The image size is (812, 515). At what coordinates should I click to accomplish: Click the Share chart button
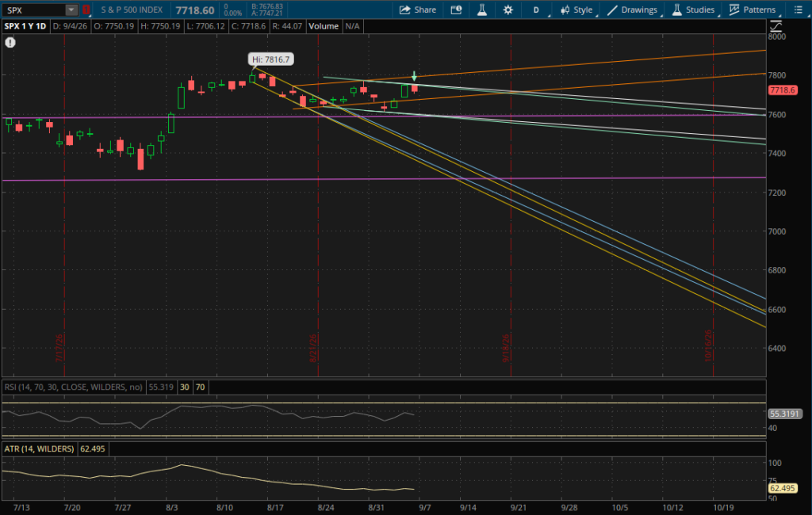pos(417,10)
